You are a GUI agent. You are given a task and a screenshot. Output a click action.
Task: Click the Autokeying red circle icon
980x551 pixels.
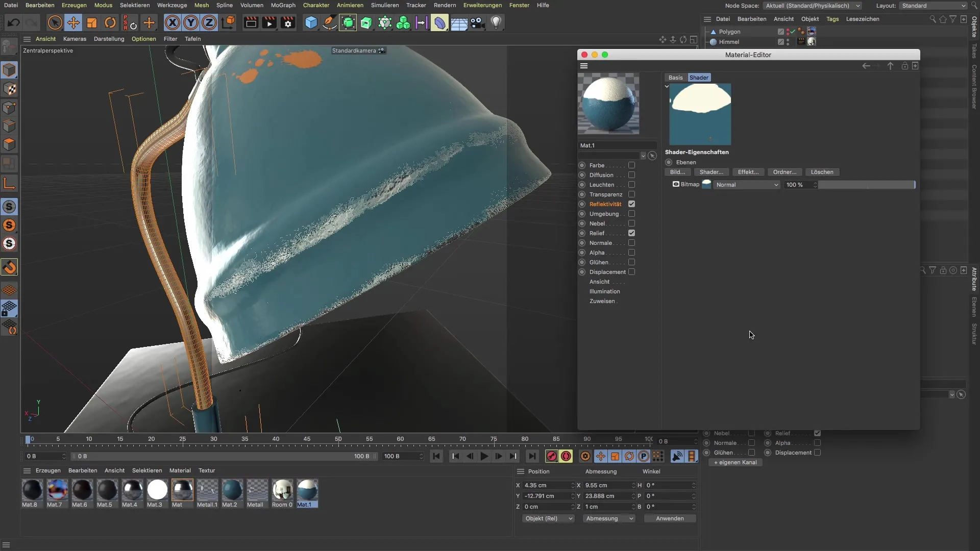pyautogui.click(x=566, y=456)
